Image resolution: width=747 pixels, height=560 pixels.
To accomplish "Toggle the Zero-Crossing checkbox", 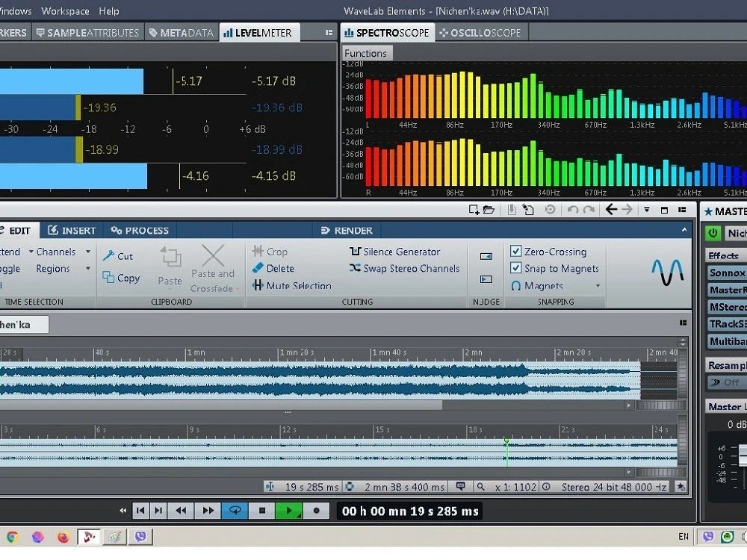I will 515,251.
